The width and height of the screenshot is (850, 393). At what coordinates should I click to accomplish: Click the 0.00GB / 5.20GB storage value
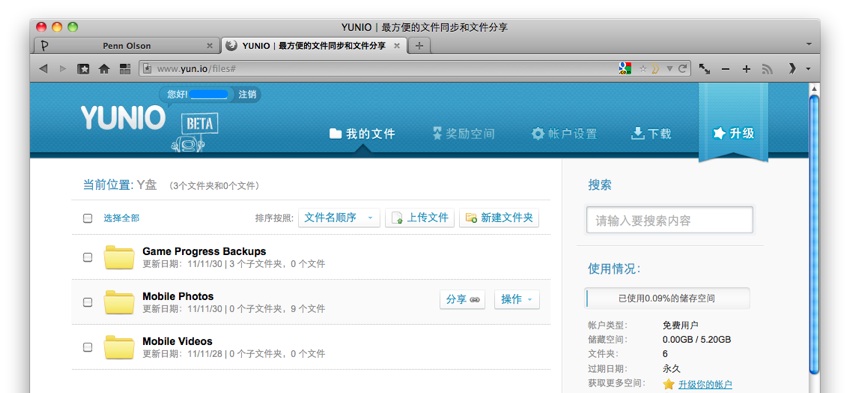click(x=697, y=339)
